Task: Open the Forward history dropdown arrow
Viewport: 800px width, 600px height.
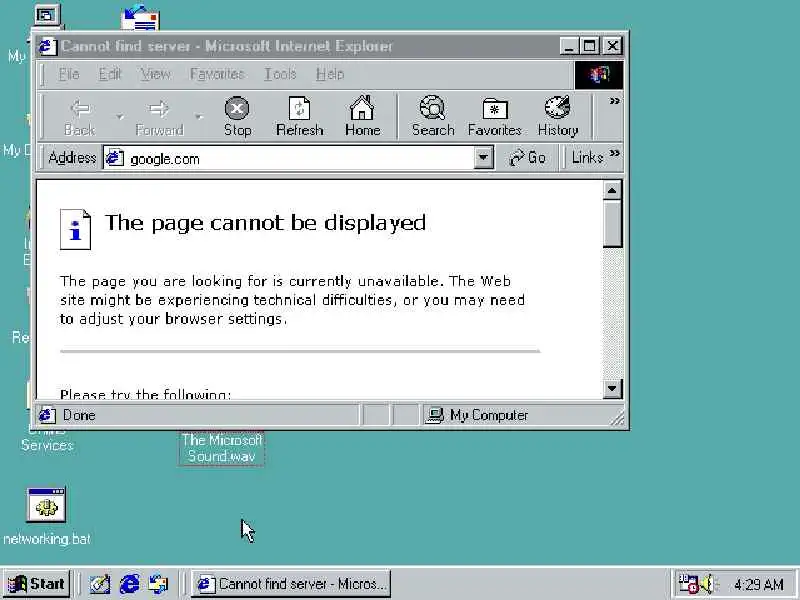Action: (198, 117)
